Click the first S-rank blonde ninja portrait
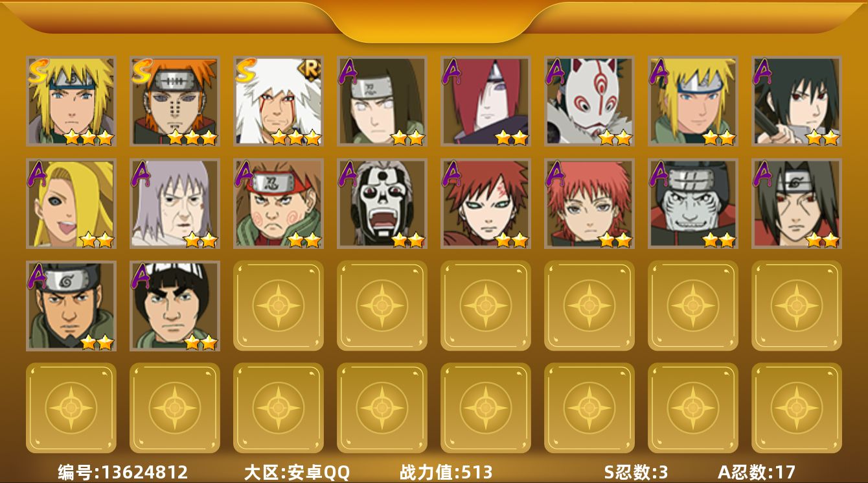 tap(71, 100)
